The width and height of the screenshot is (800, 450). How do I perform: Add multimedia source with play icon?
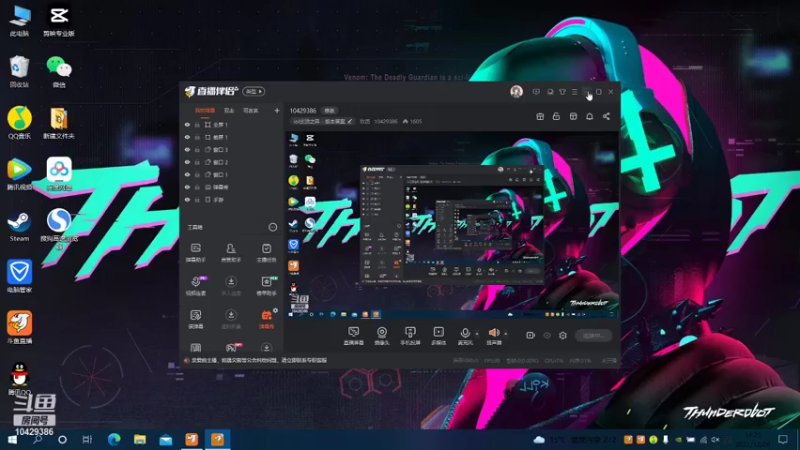click(438, 336)
